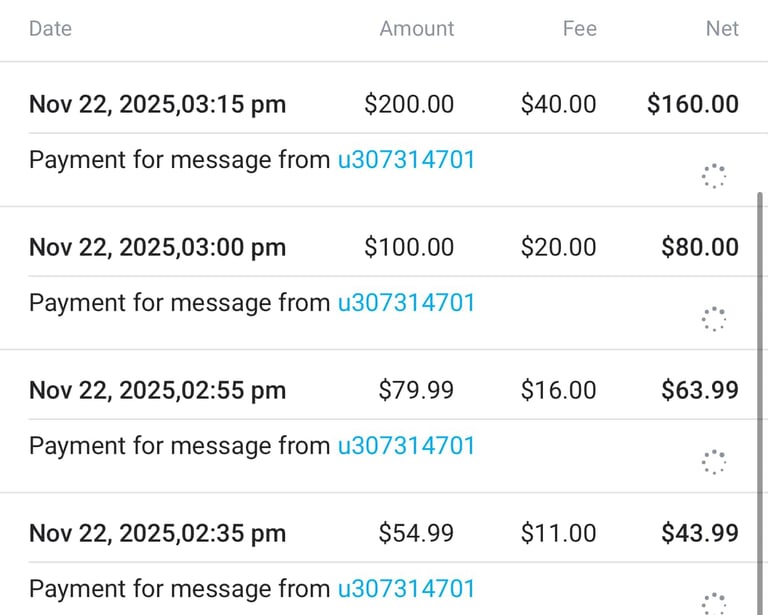Open user link in the 03:00 pm payment
The height and width of the screenshot is (615, 768).
(x=406, y=302)
